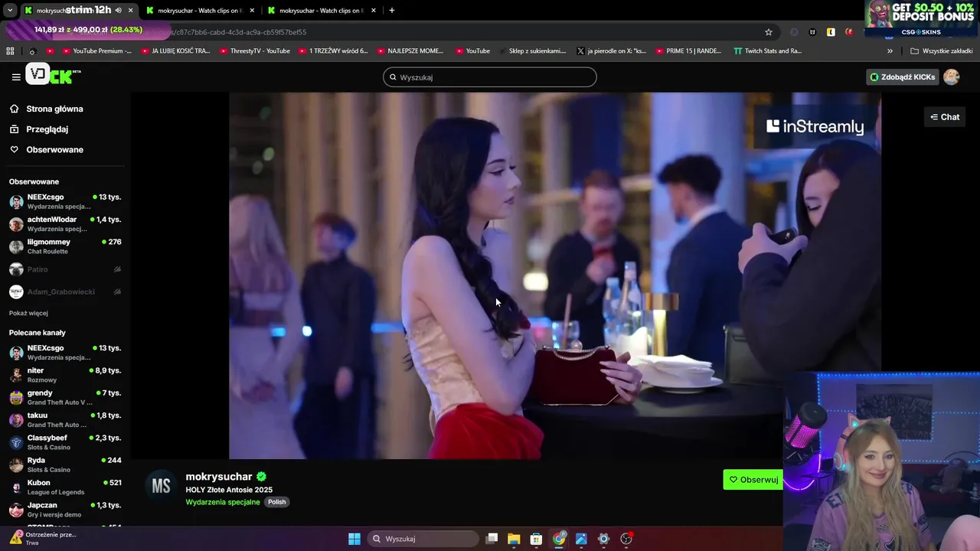This screenshot has width=980, height=551.
Task: Open Adam_Grabowiecki channel row
Action: 65,292
